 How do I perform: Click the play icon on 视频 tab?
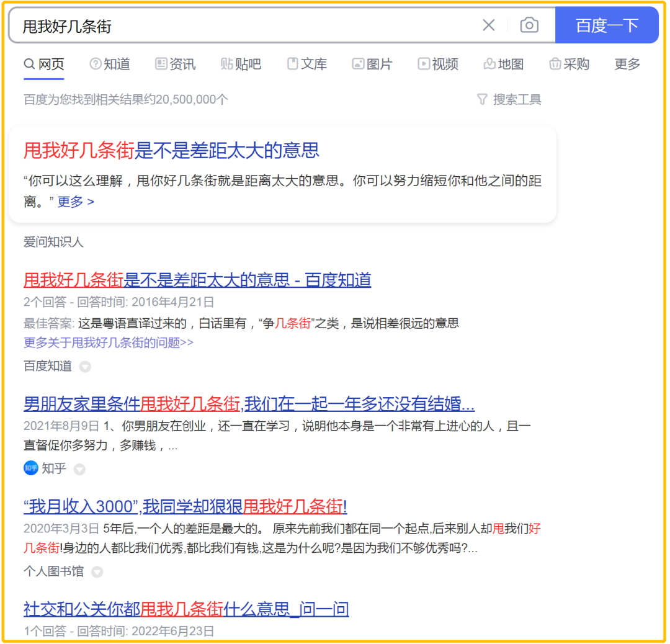tap(424, 65)
